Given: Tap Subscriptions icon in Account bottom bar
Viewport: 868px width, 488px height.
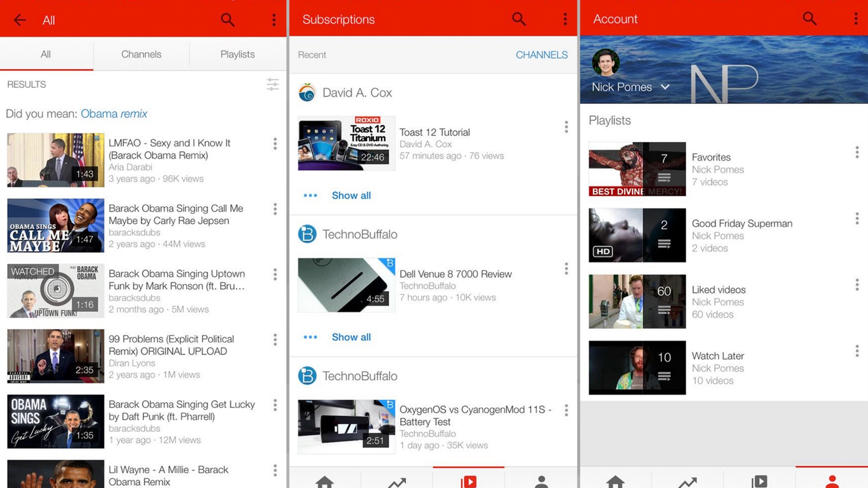Looking at the screenshot, I should (759, 482).
